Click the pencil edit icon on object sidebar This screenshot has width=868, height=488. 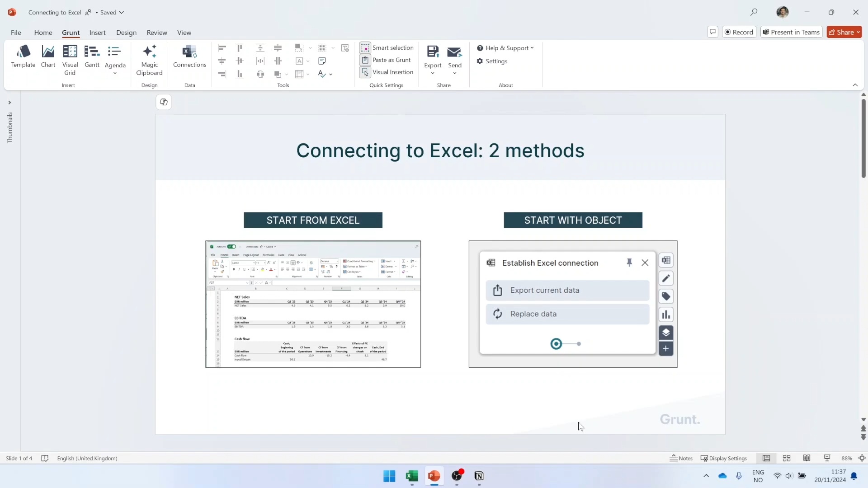click(x=666, y=278)
